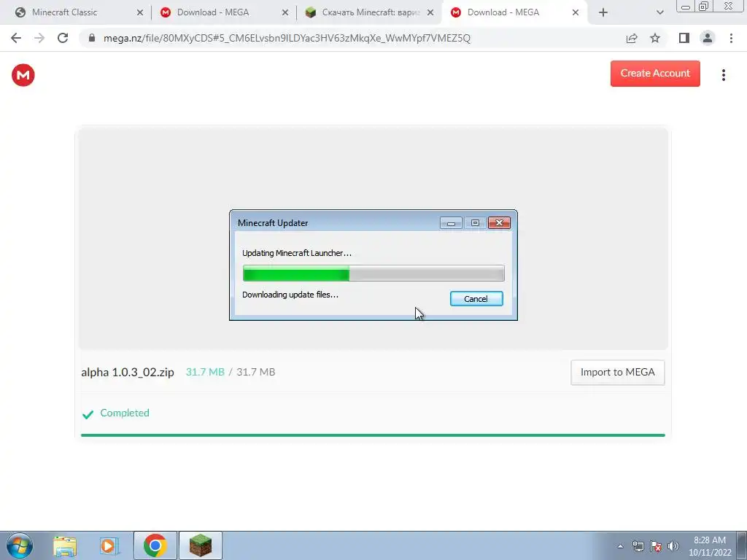Go back to the previous page
Image resolution: width=747 pixels, height=560 pixels.
click(16, 38)
